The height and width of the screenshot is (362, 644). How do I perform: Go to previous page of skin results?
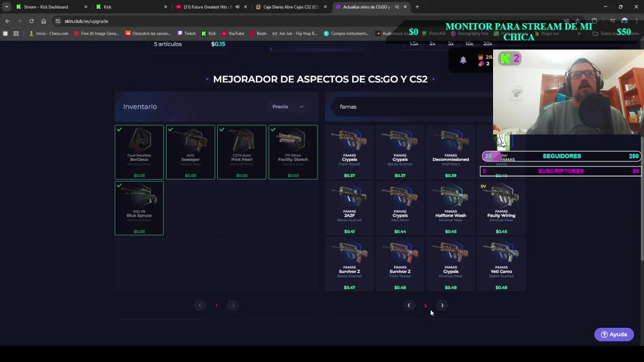(409, 305)
